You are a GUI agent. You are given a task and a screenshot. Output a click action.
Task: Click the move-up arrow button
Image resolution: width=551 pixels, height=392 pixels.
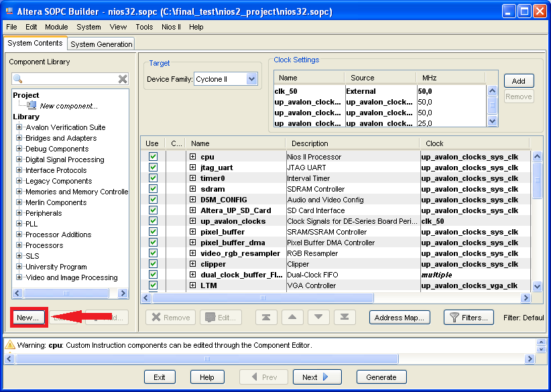click(292, 318)
